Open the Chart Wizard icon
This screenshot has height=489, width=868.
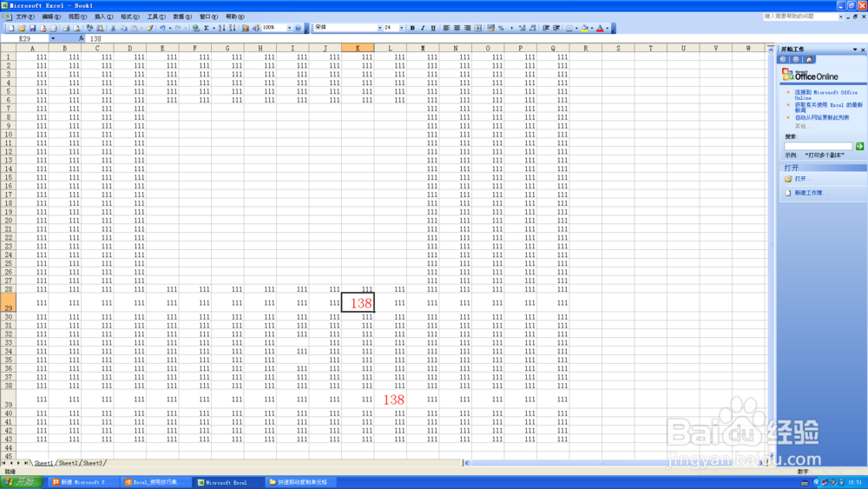pyautogui.click(x=246, y=28)
